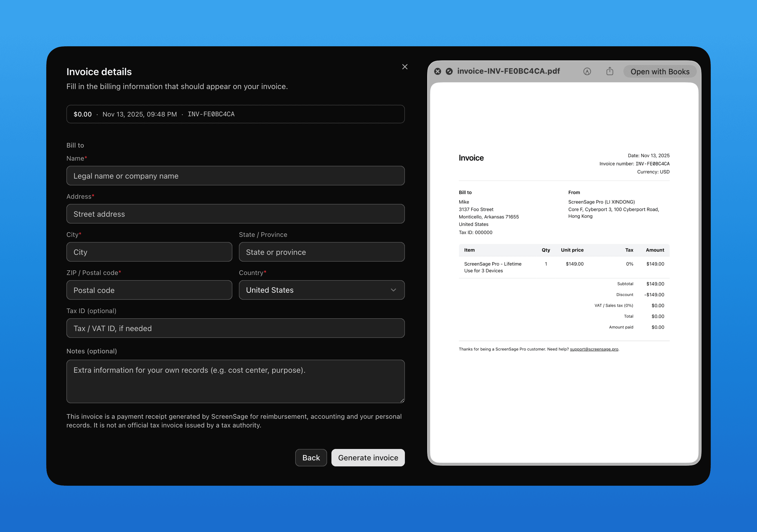Click the State or province field
The width and height of the screenshot is (757, 532).
[321, 252]
